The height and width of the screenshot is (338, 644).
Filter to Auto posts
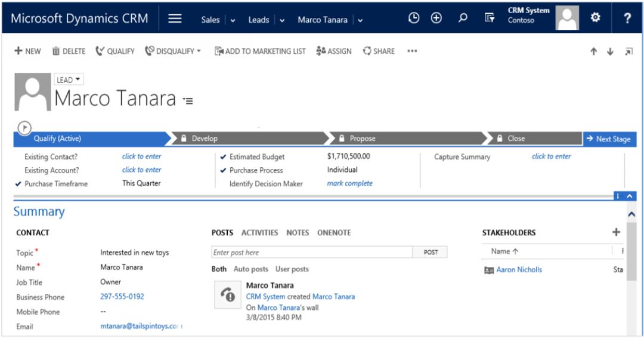coord(251,269)
